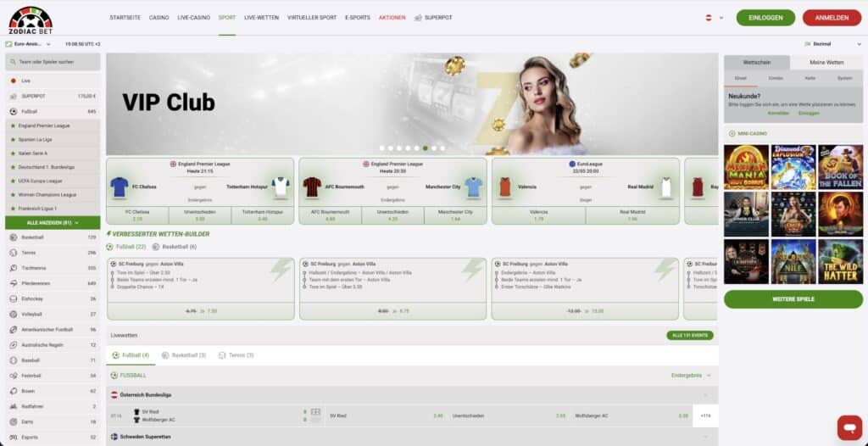The width and height of the screenshot is (868, 446).
Task: Select the Combo bet slip tab
Action: point(776,78)
